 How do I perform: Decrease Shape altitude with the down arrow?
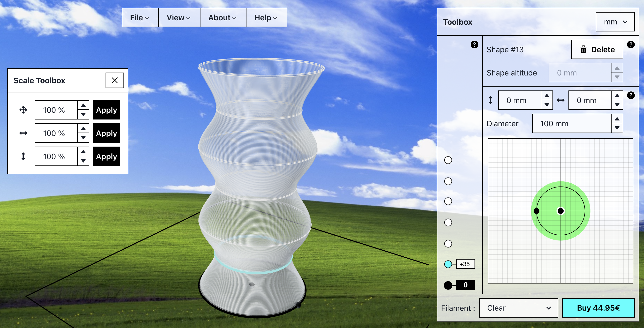tap(617, 77)
